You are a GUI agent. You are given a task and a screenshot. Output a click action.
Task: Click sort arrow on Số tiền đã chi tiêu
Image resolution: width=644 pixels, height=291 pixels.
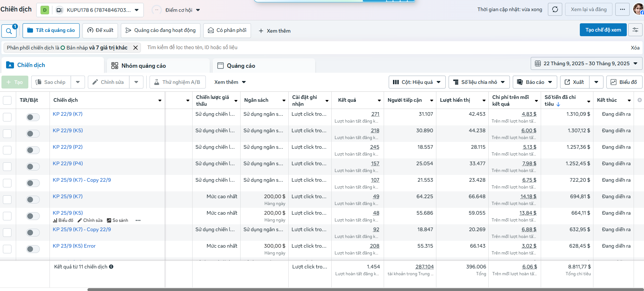[558, 104]
